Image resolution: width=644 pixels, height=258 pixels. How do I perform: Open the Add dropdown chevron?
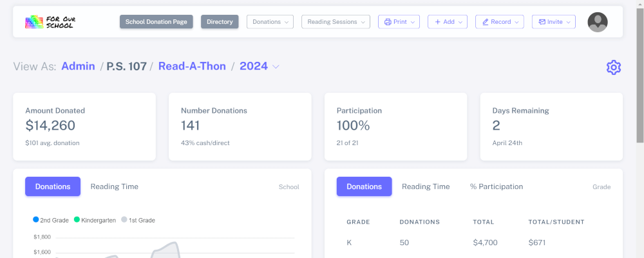coord(460,22)
